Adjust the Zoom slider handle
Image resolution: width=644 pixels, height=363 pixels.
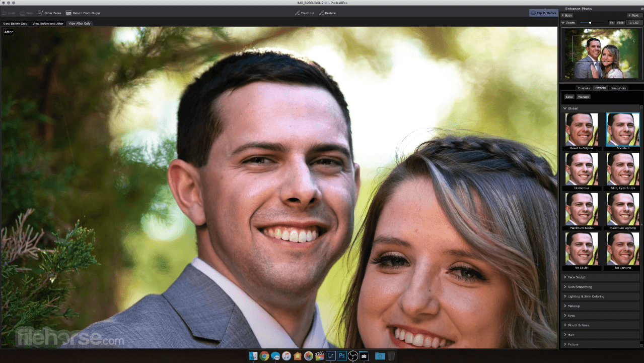(590, 23)
